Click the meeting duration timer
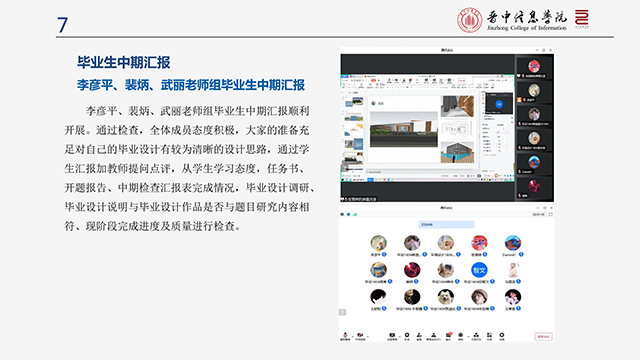640x360 pixels. click(538, 214)
